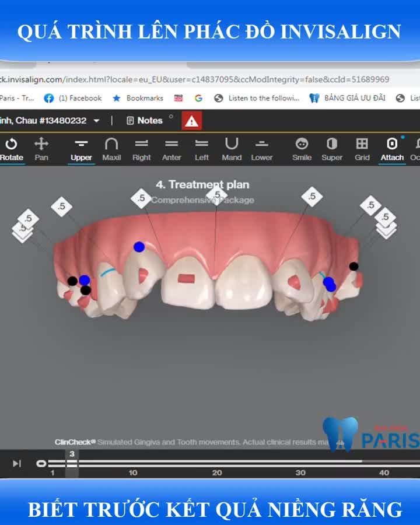This screenshot has width=420, height=525.
Task: Switch to the Upper jaw view
Action: (x=81, y=149)
